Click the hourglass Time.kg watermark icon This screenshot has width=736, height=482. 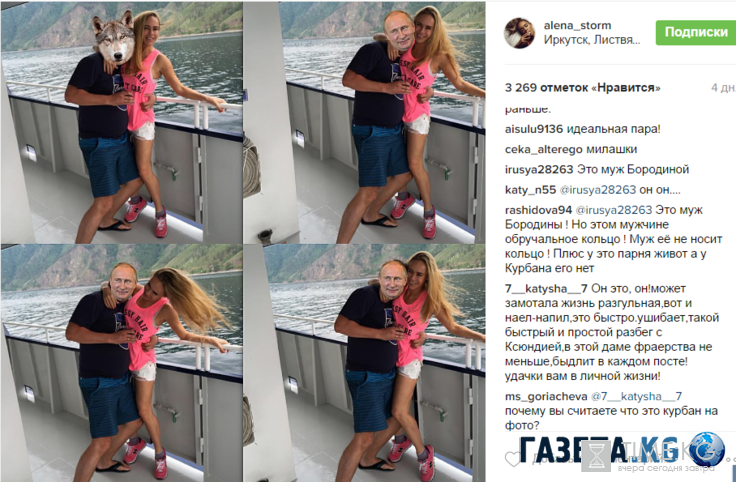pyautogui.click(x=596, y=456)
